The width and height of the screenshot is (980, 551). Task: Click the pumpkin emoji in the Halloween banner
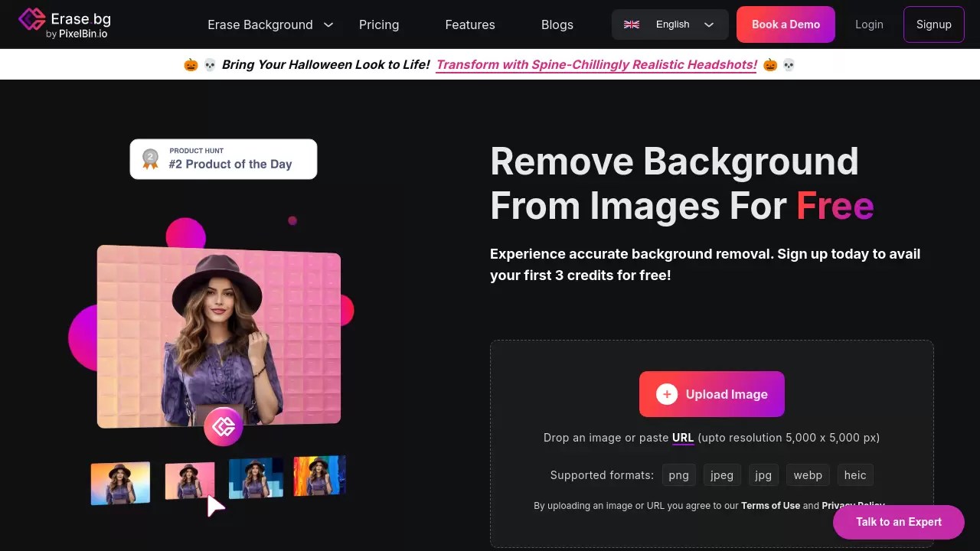[x=190, y=64]
